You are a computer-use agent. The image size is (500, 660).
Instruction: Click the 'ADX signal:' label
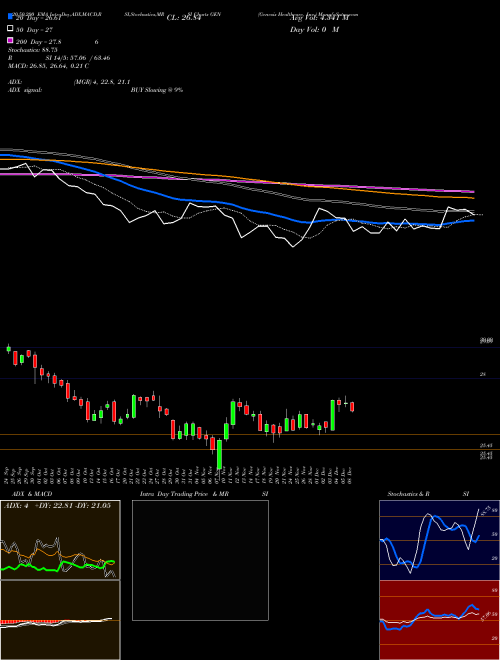(25, 90)
